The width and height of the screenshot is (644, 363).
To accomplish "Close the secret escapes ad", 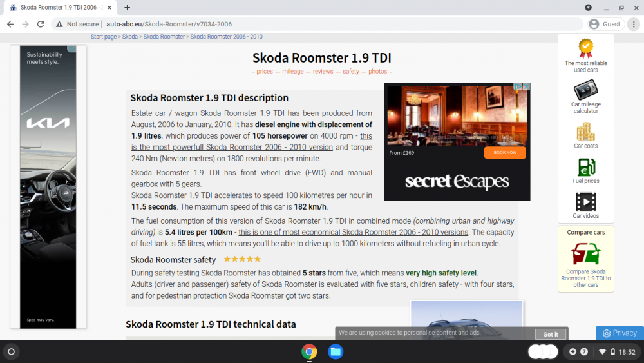I will tap(526, 87).
